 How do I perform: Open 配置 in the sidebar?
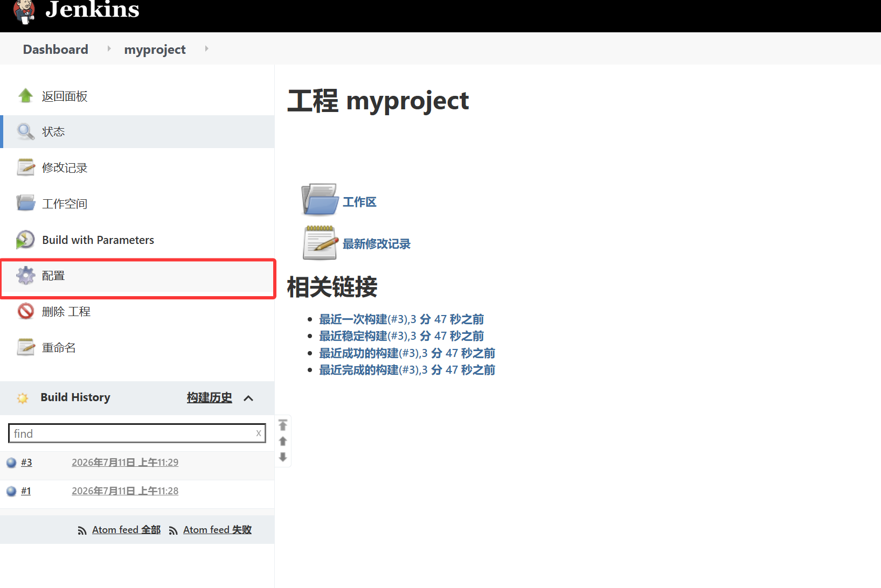(53, 276)
